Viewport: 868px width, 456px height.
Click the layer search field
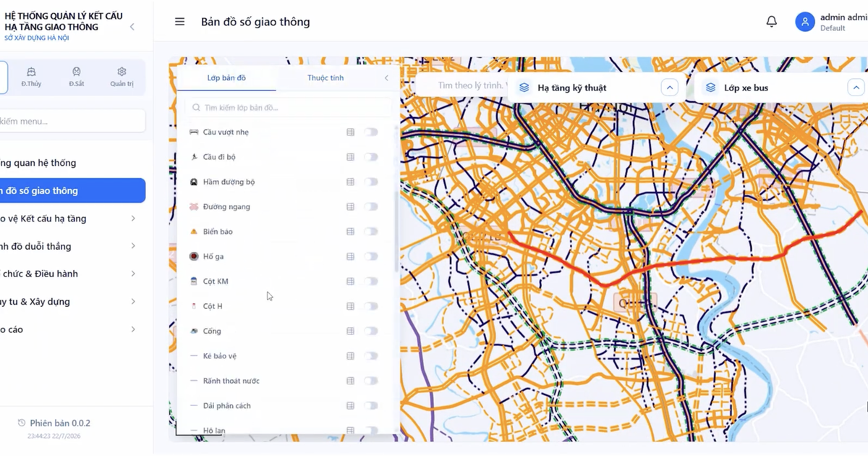289,107
